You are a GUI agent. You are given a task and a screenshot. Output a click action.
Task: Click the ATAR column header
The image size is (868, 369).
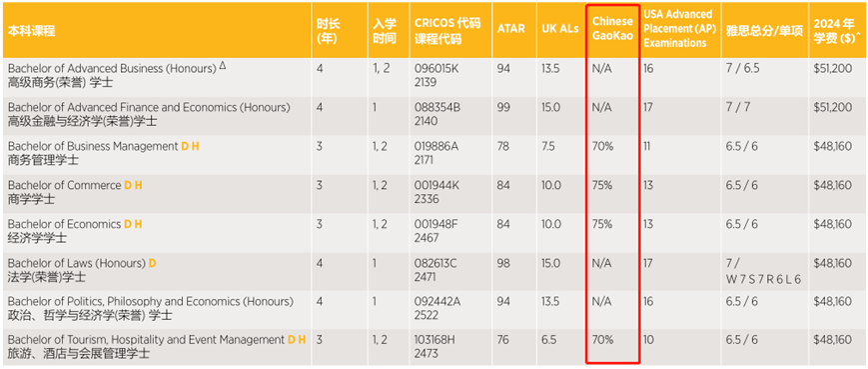(511, 29)
